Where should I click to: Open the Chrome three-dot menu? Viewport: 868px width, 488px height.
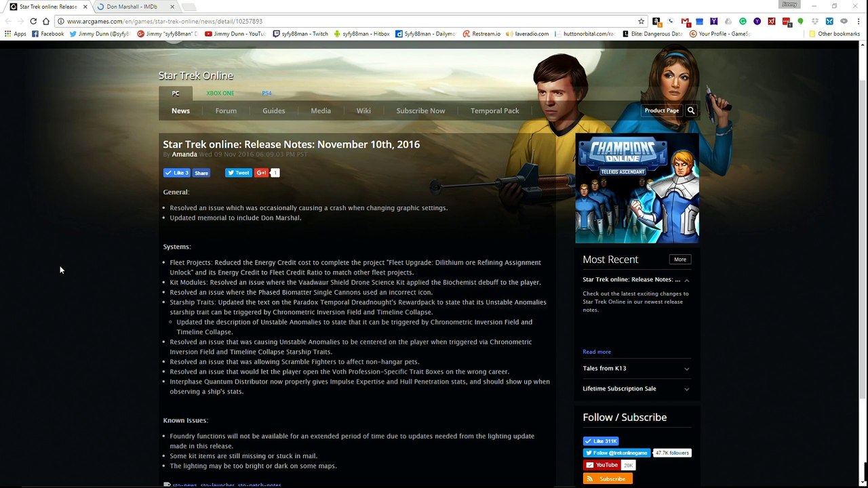pyautogui.click(x=859, y=21)
